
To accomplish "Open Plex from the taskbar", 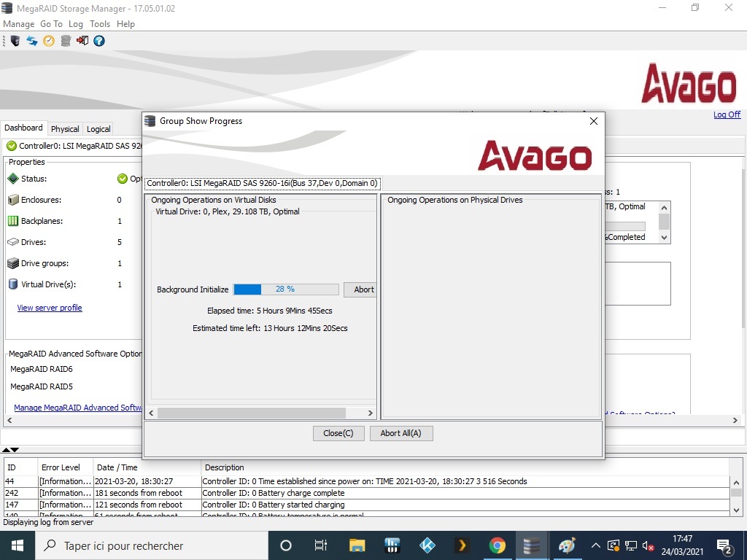I will (x=461, y=545).
